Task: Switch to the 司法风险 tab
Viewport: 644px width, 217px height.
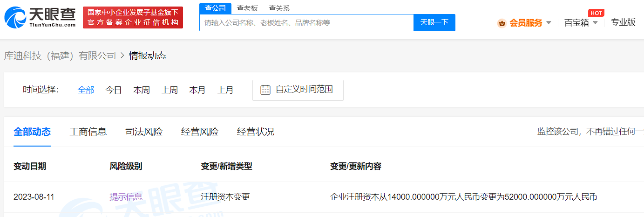Action: 144,132
